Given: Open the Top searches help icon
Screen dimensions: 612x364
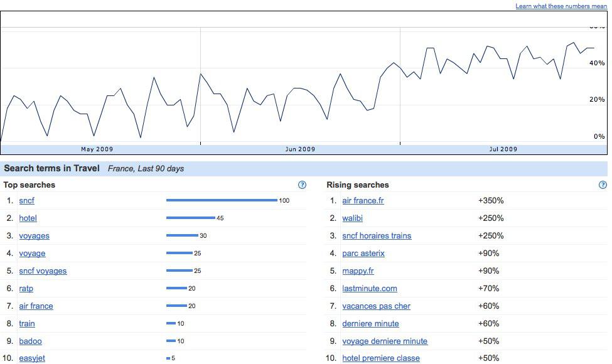Looking at the screenshot, I should tap(302, 185).
